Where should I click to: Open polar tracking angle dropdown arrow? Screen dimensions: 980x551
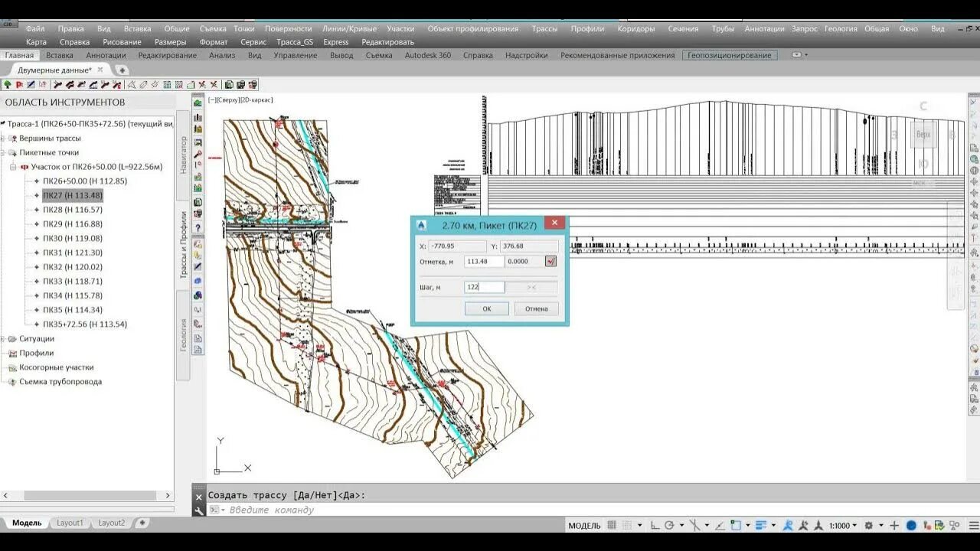(x=682, y=526)
